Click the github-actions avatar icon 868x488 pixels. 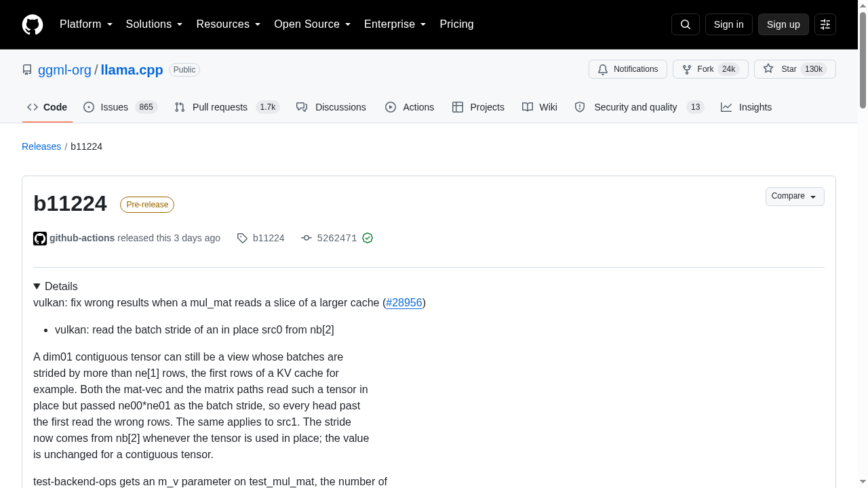[40, 239]
